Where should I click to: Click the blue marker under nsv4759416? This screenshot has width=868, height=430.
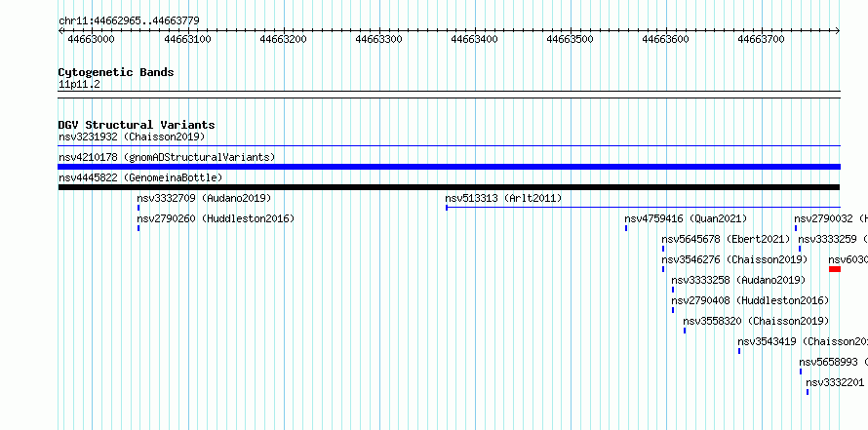[626, 228]
